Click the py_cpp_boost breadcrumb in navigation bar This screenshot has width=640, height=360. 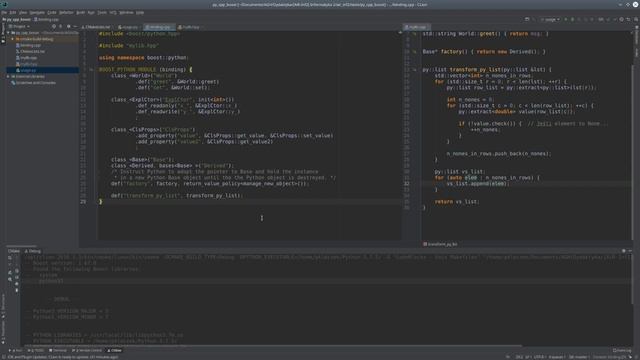17,19
